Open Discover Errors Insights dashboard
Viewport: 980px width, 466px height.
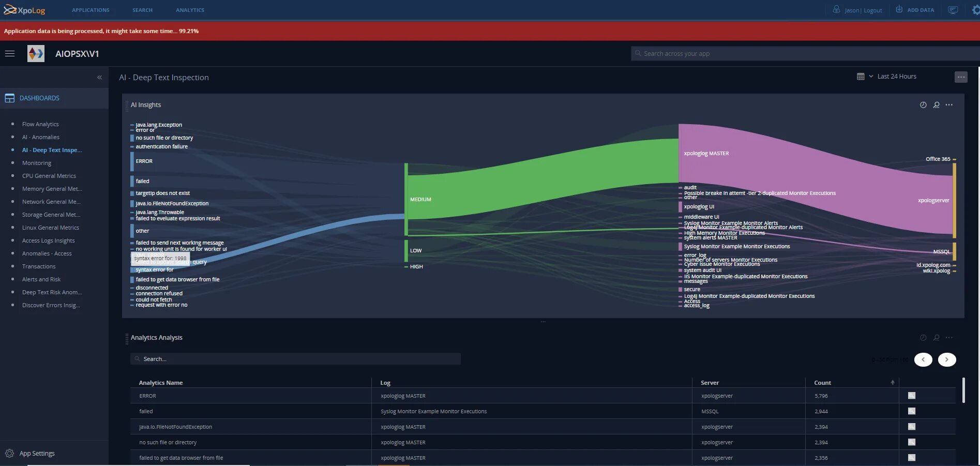51,305
